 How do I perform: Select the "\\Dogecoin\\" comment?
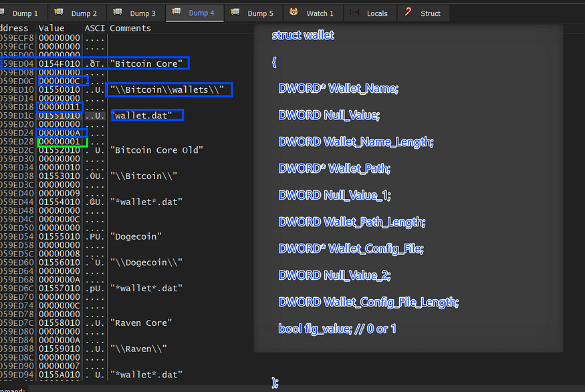coord(146,262)
